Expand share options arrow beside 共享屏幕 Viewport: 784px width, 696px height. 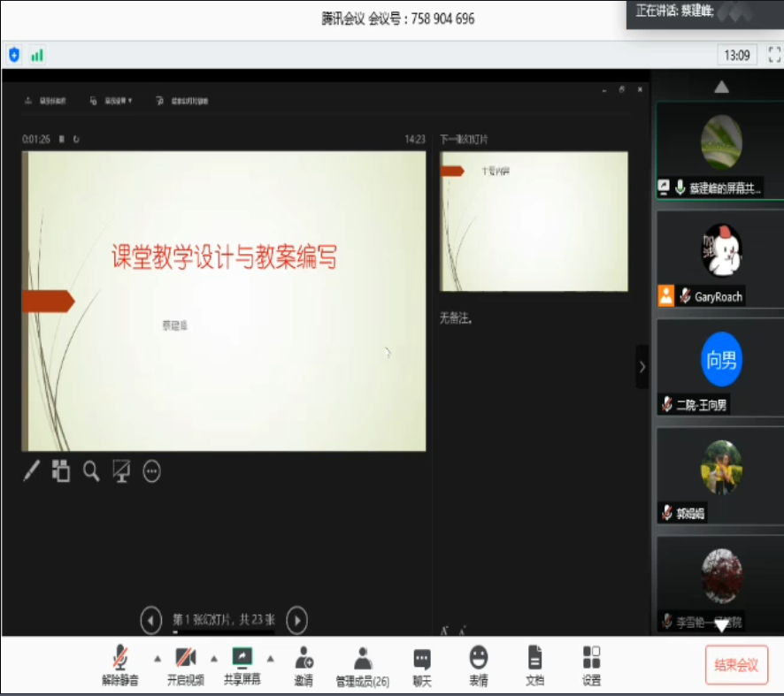[x=270, y=659]
